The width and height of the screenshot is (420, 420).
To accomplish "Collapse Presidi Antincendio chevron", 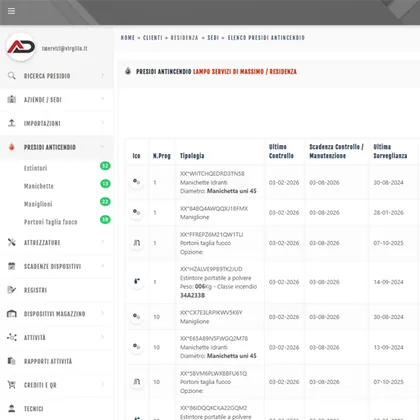I will coord(102,147).
